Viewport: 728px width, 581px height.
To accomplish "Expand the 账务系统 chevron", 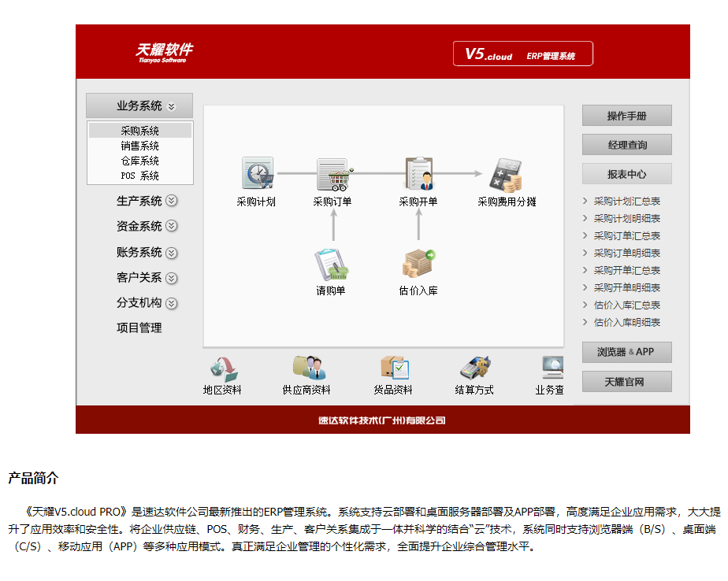I will (x=172, y=253).
